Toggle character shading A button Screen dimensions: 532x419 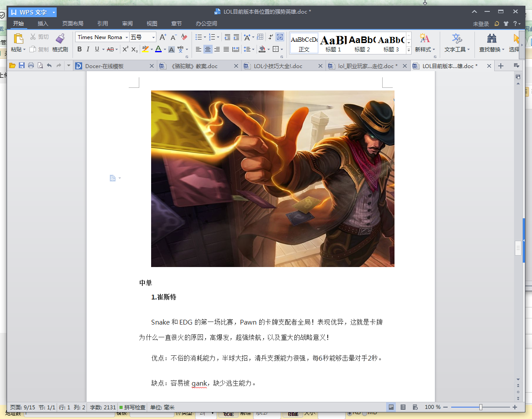[172, 49]
